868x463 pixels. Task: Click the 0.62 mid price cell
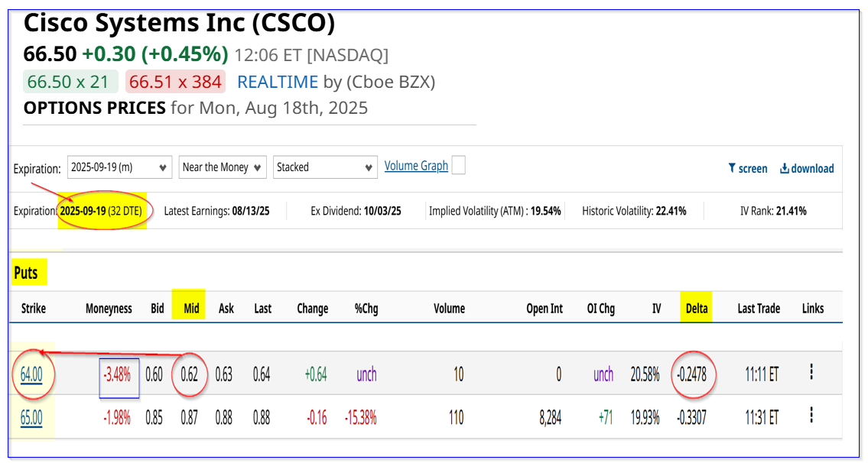190,374
